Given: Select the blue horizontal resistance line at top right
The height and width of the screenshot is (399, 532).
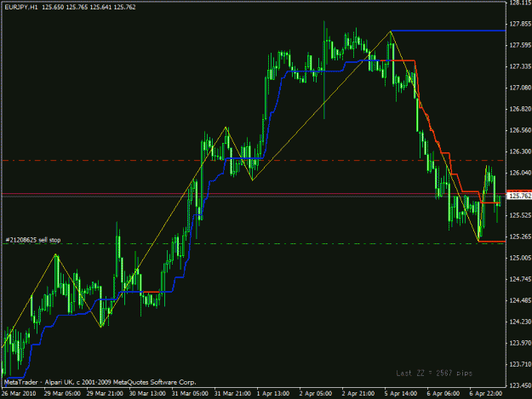Looking at the screenshot, I should pyautogui.click(x=449, y=31).
